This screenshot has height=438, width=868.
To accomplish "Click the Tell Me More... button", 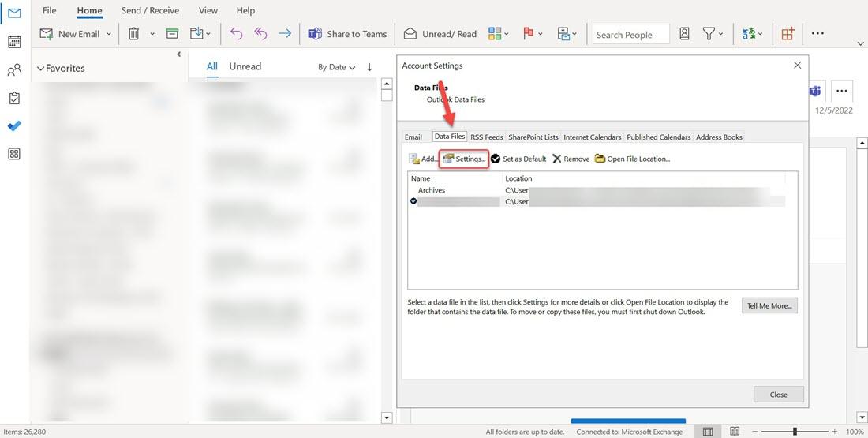I will (x=769, y=305).
